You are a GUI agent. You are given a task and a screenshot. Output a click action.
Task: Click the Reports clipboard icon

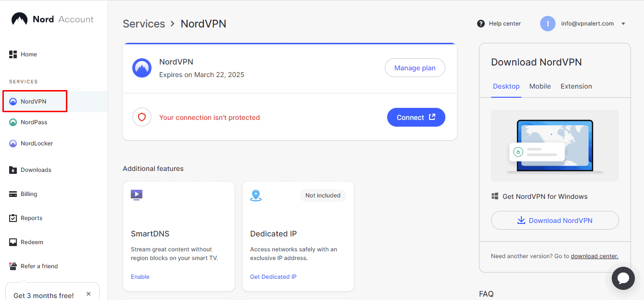click(x=13, y=218)
